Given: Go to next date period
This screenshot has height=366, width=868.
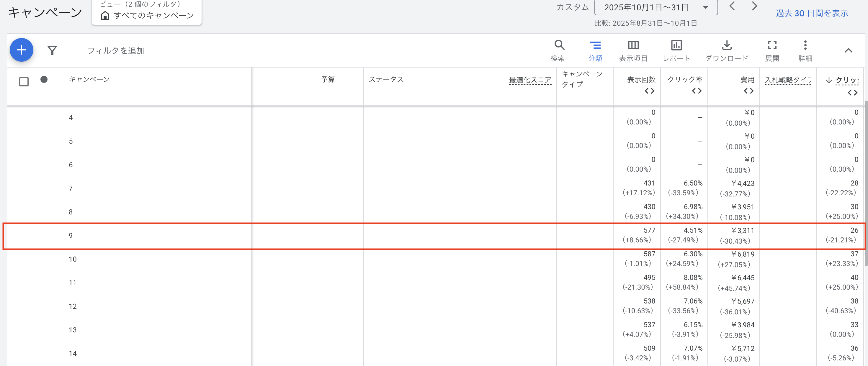Looking at the screenshot, I should coord(754,6).
